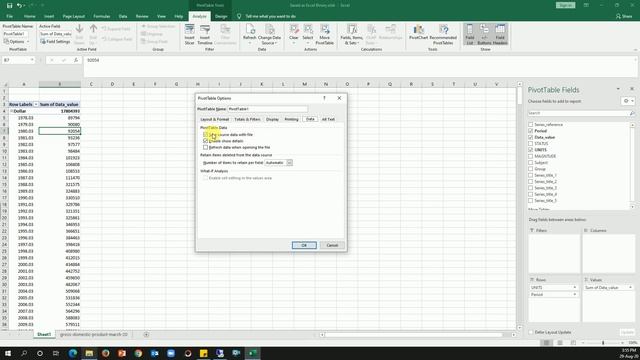Open File Explorer from taskbar
Viewport: 640px width, 360px height.
89,353
